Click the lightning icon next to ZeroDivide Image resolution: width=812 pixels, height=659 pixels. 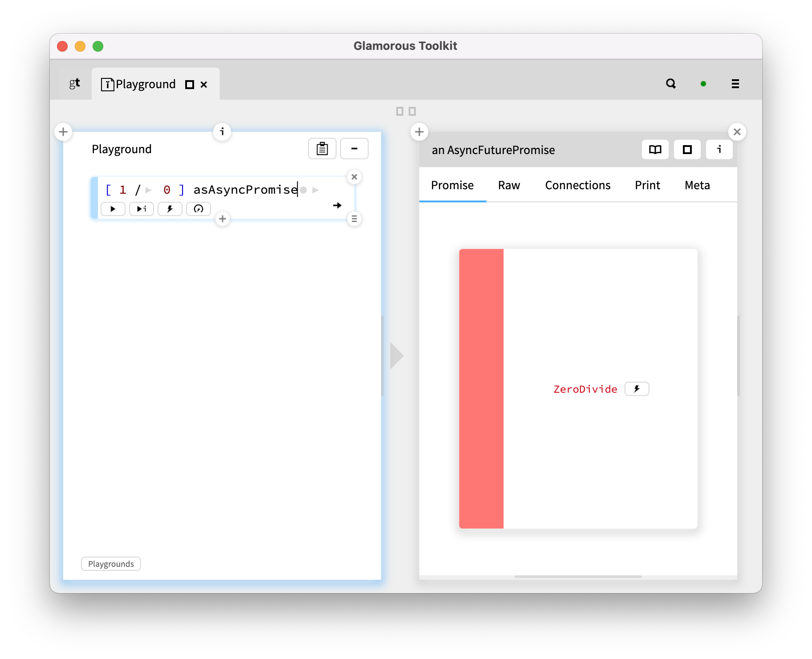(637, 388)
